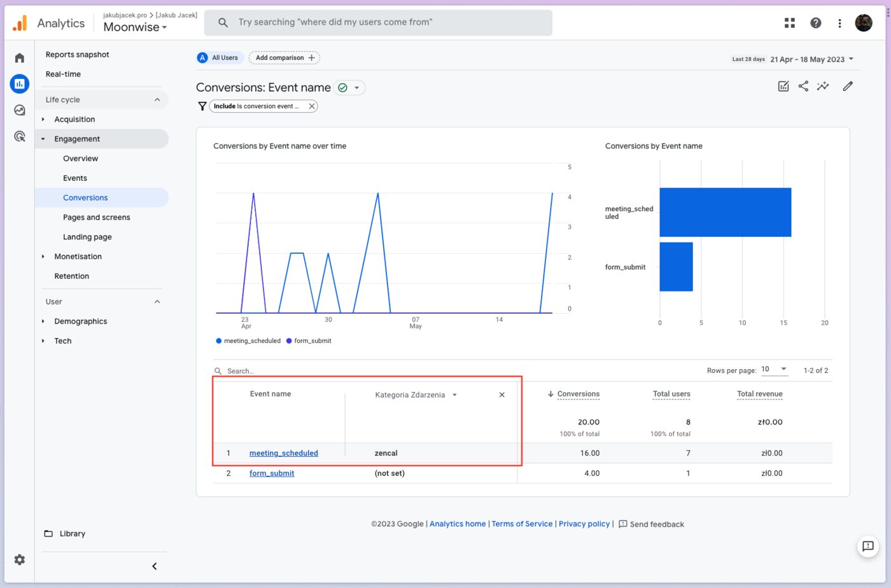Collapse the Life cycle section
Image resolution: width=891 pixels, height=588 pixels.
(x=157, y=100)
